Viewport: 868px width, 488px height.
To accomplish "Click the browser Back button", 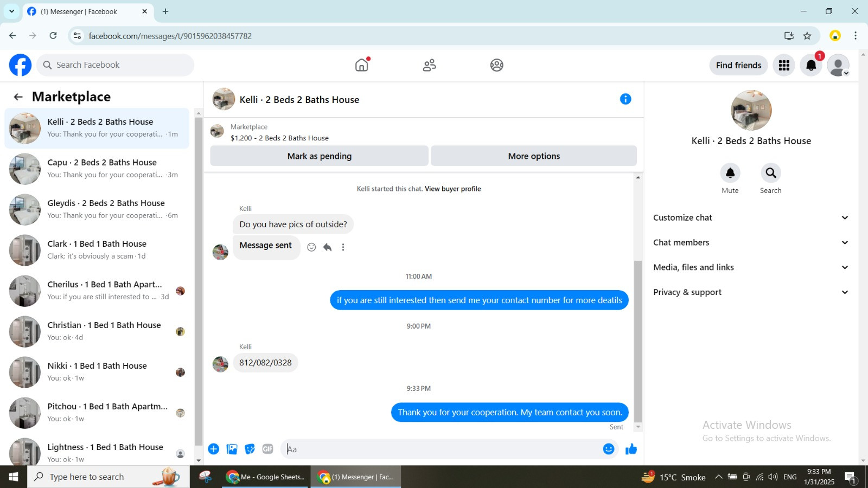I will tap(12, 36).
